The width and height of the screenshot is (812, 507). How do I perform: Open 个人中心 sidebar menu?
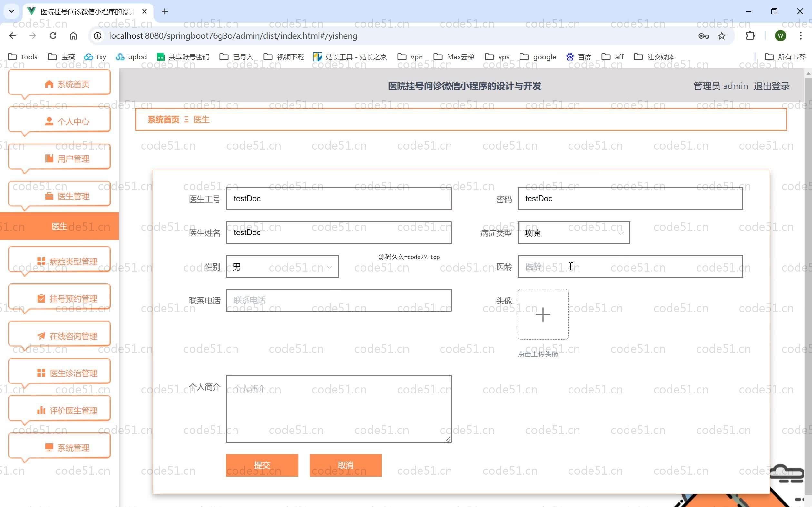click(x=60, y=121)
